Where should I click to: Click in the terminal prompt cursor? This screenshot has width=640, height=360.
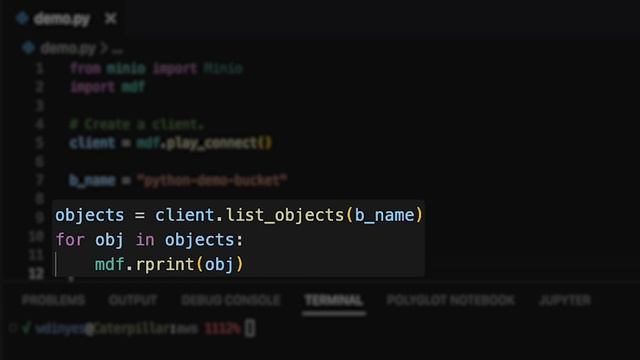pos(250,329)
